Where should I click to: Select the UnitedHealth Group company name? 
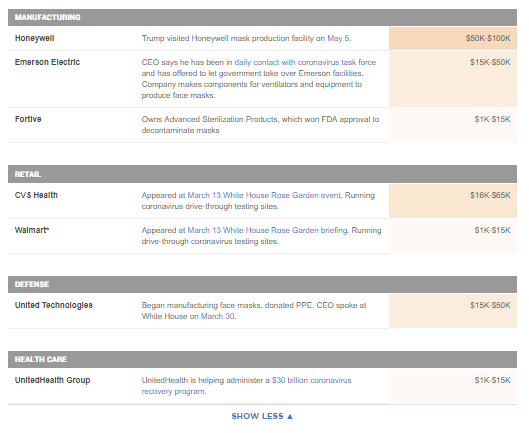(52, 380)
